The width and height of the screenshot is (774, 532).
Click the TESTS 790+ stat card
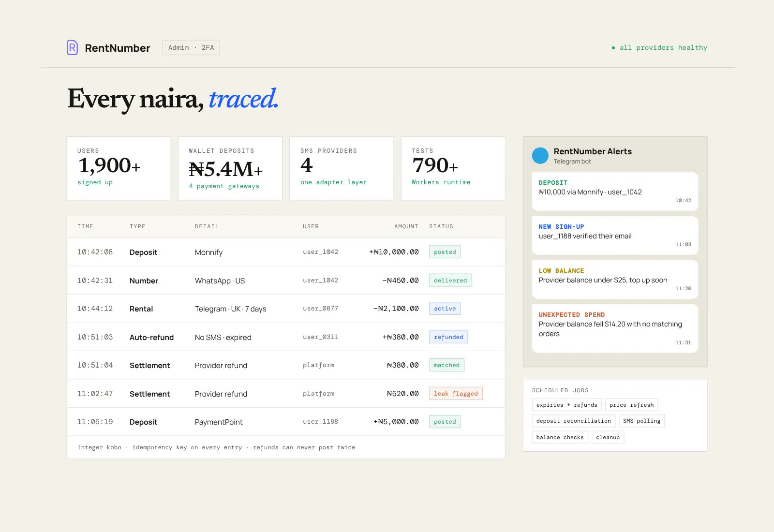(x=453, y=168)
